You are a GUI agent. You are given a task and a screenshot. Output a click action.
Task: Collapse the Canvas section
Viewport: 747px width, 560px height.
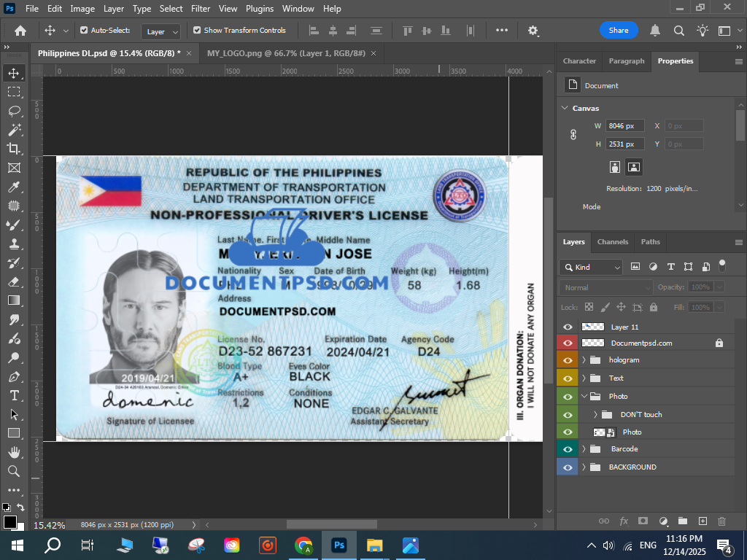[x=564, y=108]
